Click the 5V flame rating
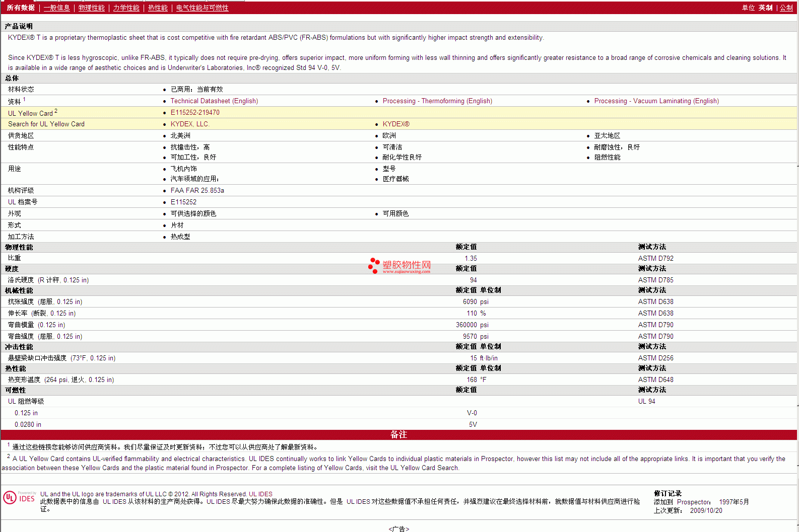The height and width of the screenshot is (532, 799). (x=473, y=425)
